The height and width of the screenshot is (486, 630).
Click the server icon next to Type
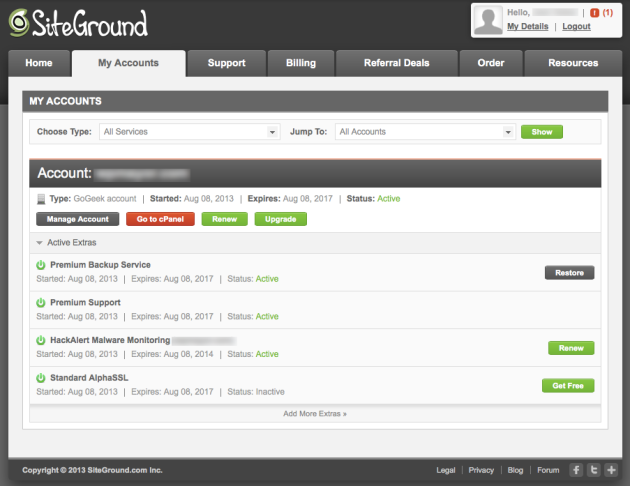[41, 199]
